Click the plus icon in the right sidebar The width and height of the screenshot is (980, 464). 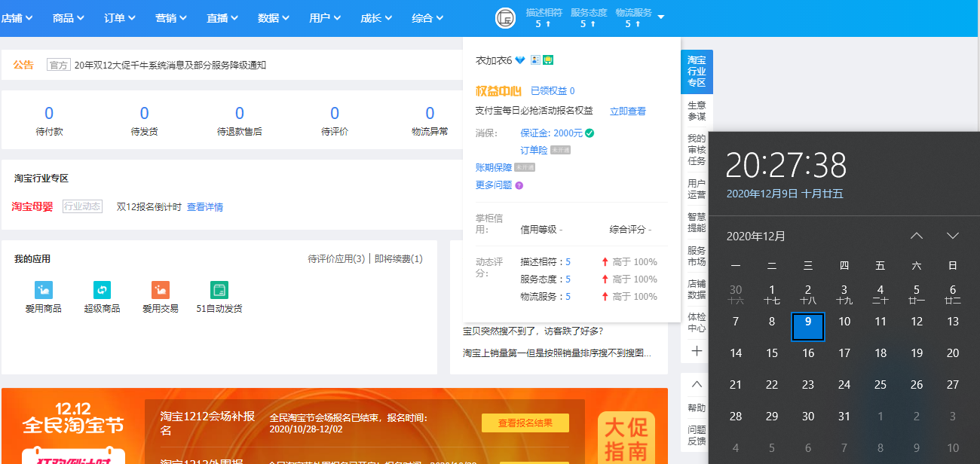697,350
